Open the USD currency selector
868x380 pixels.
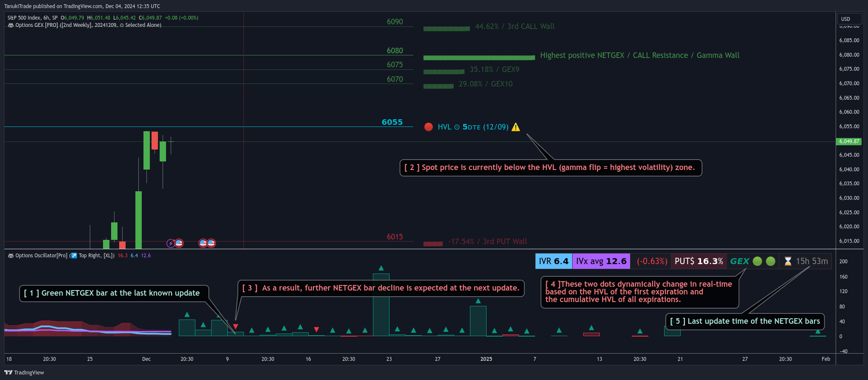[849, 19]
